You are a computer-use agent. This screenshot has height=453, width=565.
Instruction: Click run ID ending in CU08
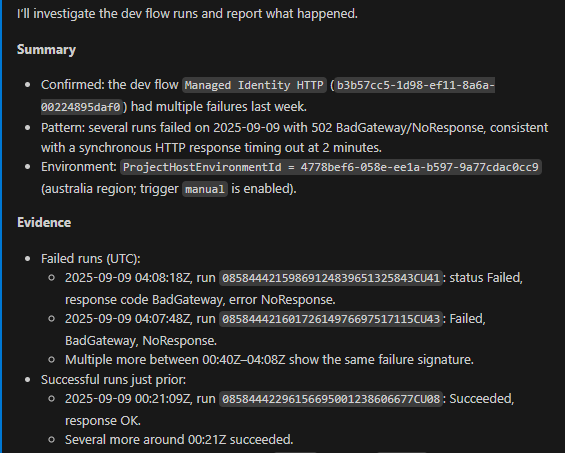coord(331,399)
